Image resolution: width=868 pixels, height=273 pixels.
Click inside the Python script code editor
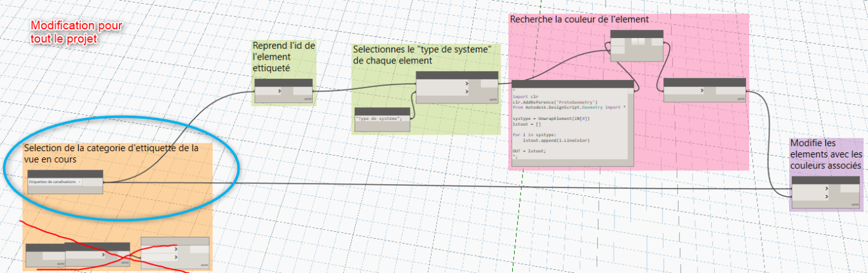[x=573, y=126]
